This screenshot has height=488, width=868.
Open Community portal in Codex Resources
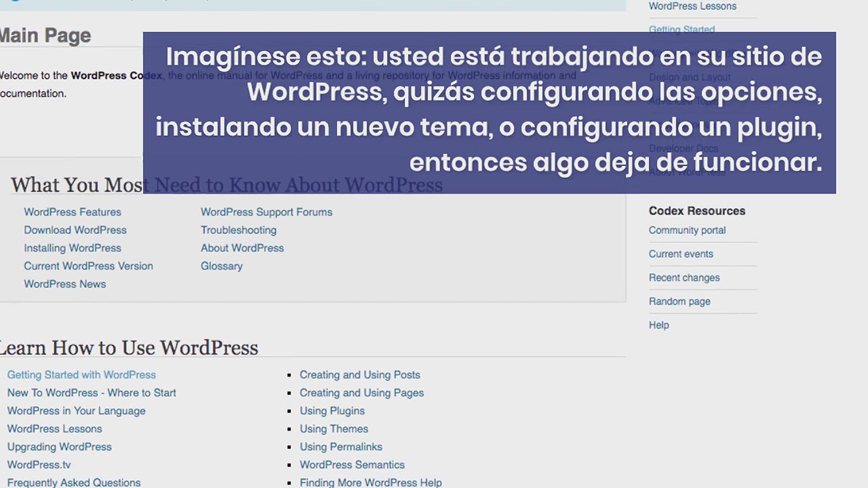687,230
